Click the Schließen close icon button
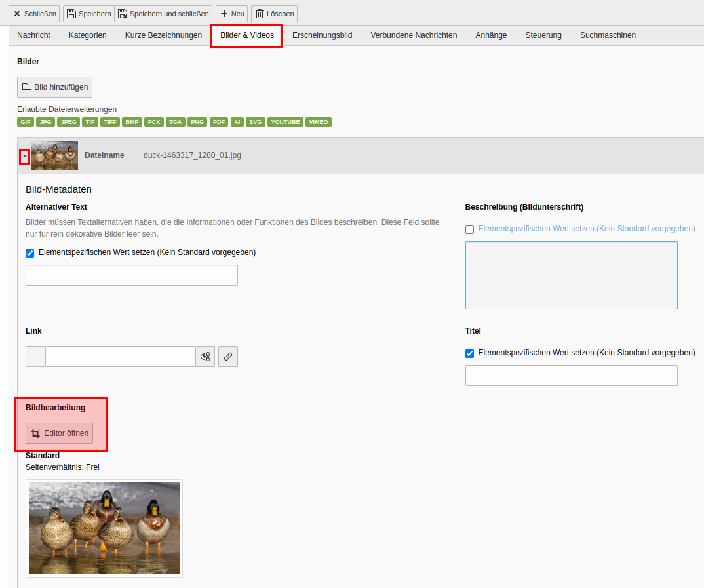704x588 pixels. (x=34, y=14)
